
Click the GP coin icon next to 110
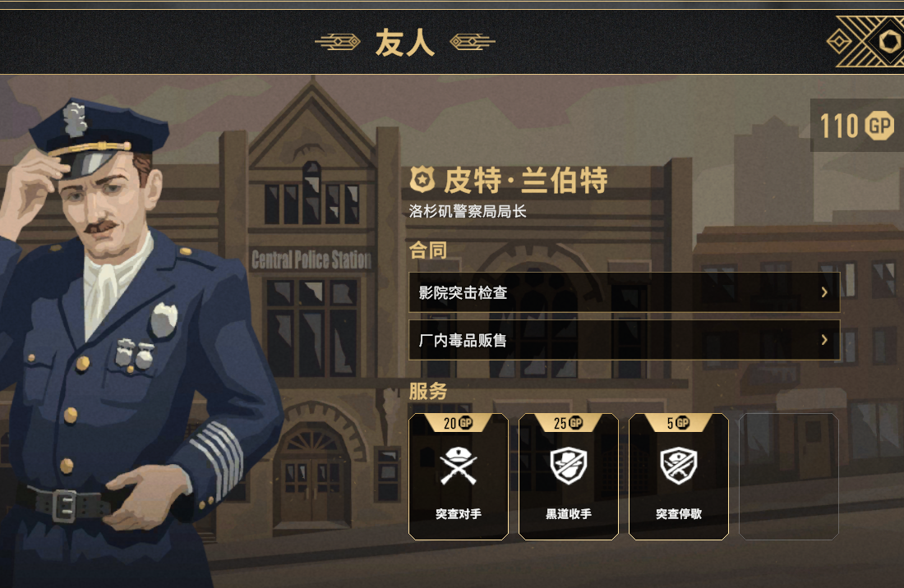pos(880,126)
